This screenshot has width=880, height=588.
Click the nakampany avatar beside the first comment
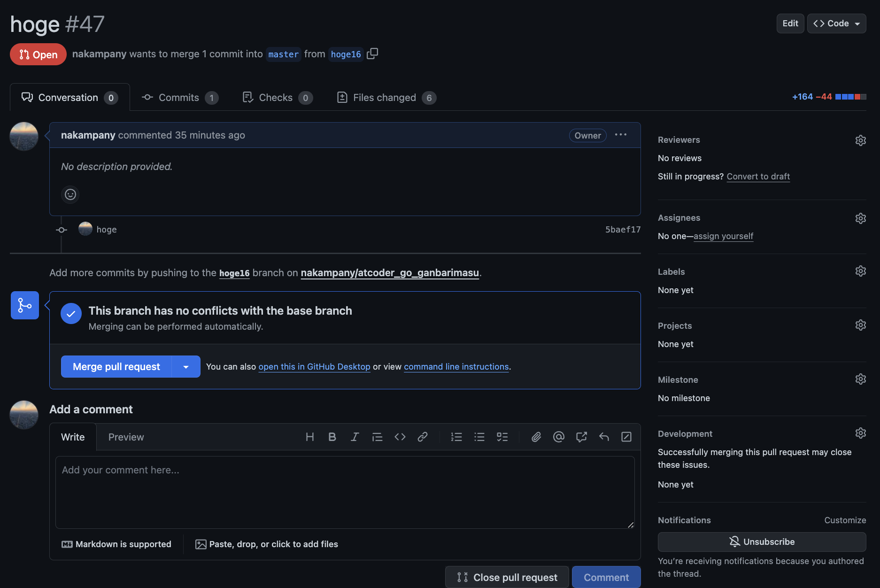(x=24, y=136)
